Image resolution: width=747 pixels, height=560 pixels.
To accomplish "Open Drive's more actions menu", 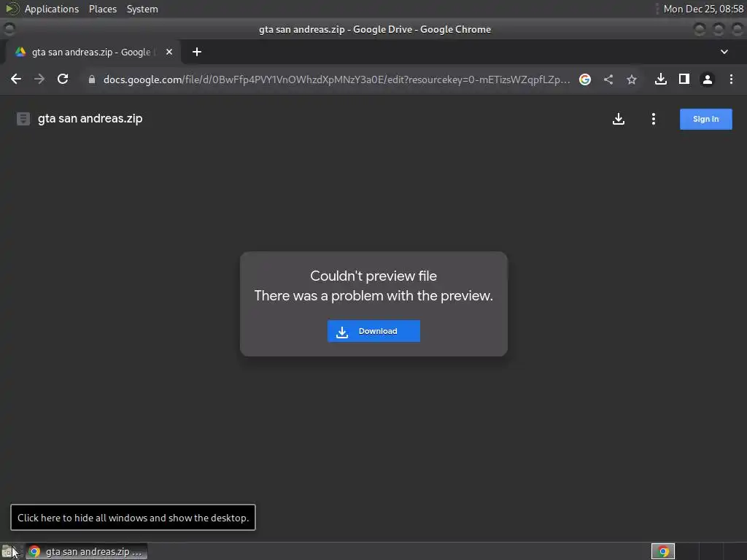I will [x=654, y=119].
